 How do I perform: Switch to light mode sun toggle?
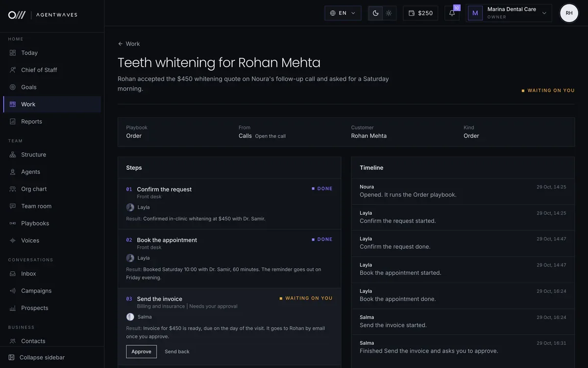point(389,13)
